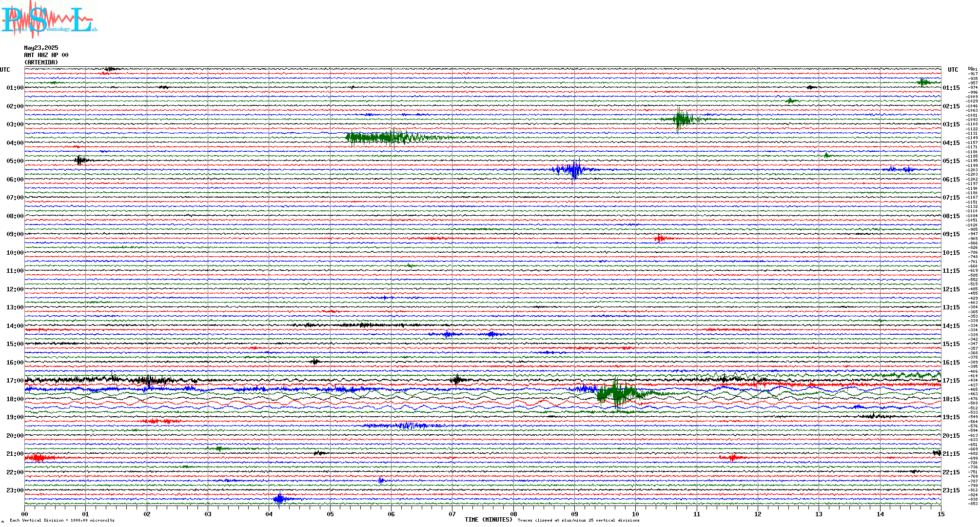The image size is (980, 527).
Task: Click the red burst at start of 21:00 trace
Action: coord(40,458)
